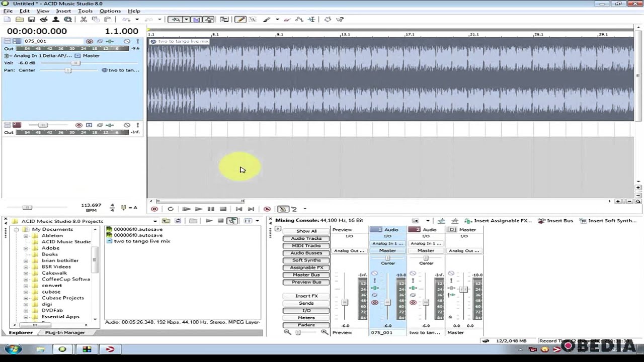Click Insert Assignable FX button
This screenshot has height=362, width=644.
coord(498,221)
